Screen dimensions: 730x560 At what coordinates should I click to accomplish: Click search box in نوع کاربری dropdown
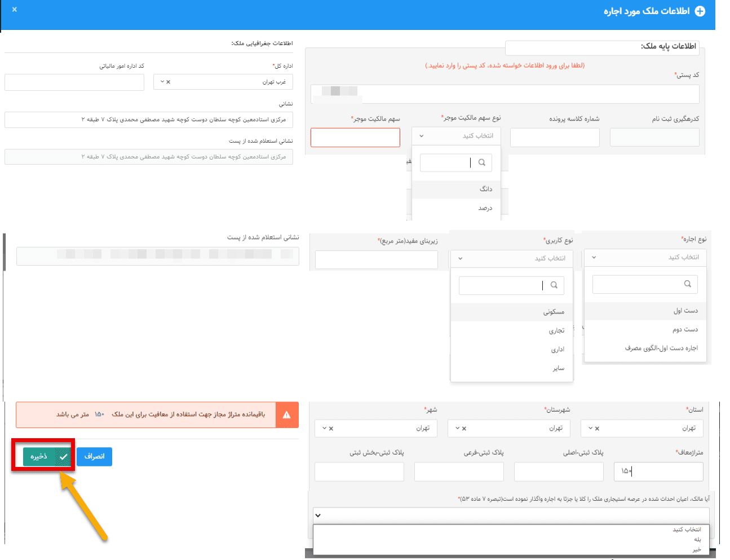(x=512, y=285)
